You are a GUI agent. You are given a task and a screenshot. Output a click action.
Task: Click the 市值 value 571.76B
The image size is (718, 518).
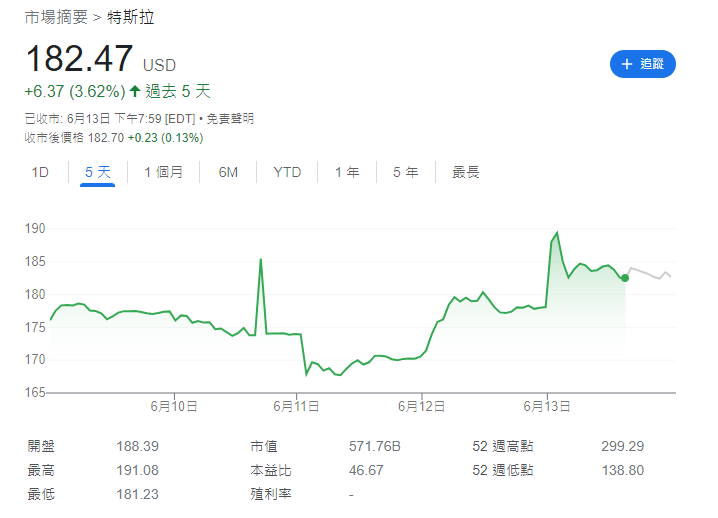[375, 446]
